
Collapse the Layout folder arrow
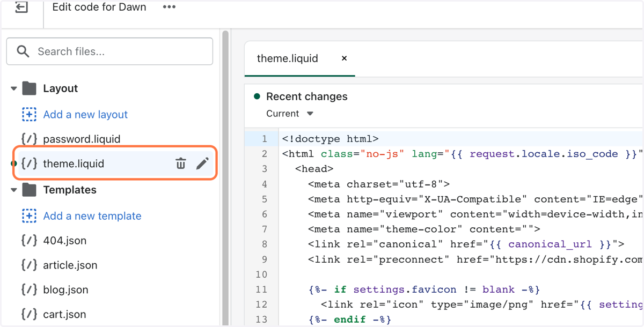click(14, 88)
